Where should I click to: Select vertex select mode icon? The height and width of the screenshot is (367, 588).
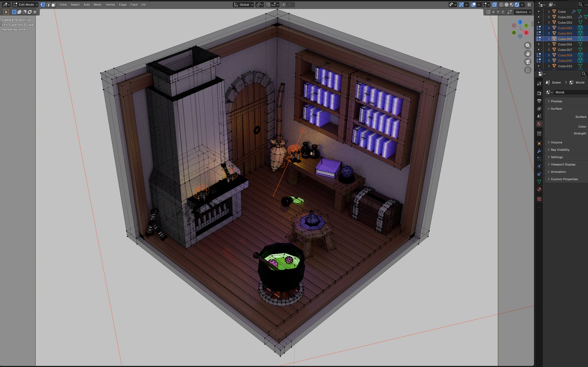[43, 5]
